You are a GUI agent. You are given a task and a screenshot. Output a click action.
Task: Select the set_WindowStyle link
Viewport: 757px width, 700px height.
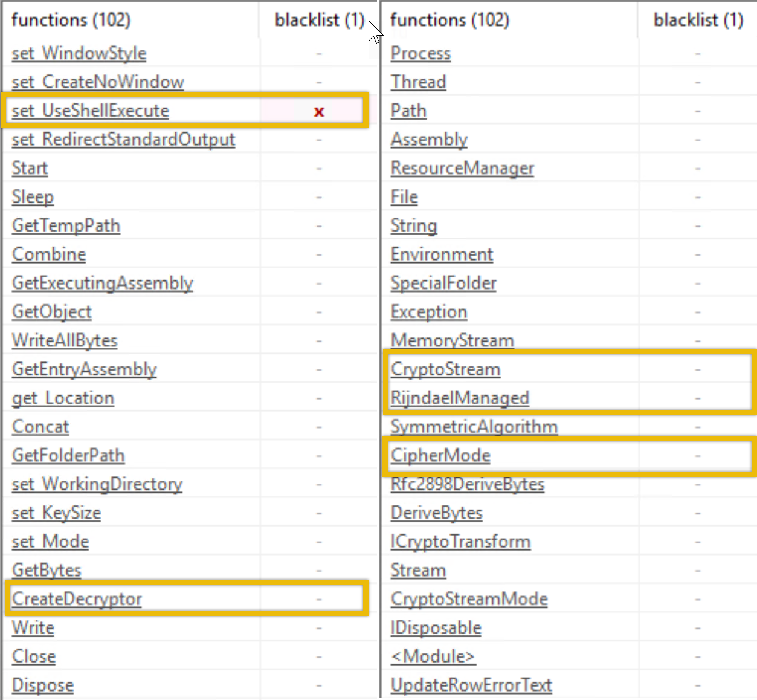(79, 53)
